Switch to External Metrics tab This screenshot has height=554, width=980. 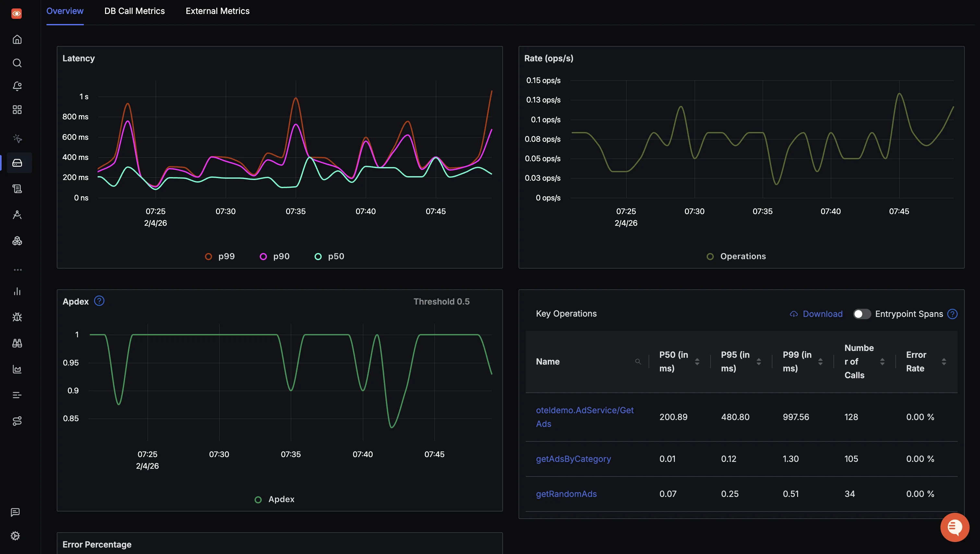coord(218,11)
